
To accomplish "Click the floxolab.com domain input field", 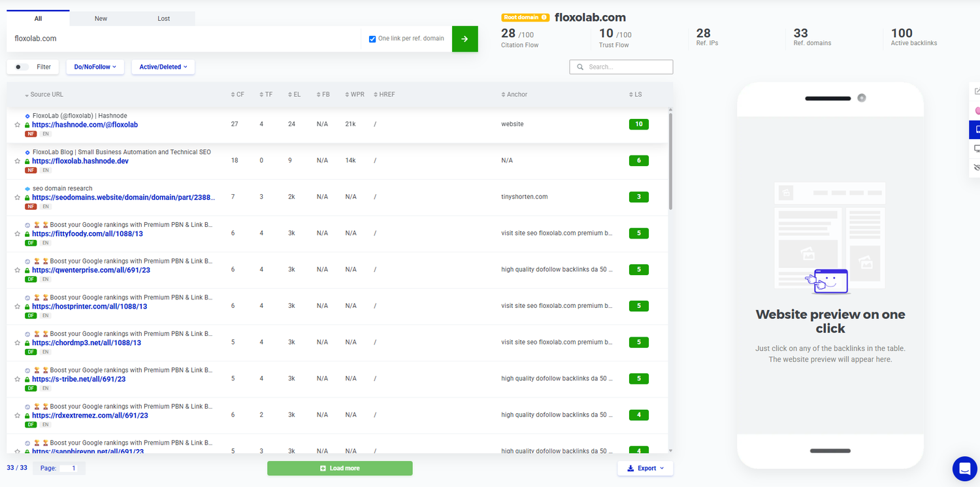I will [184, 39].
